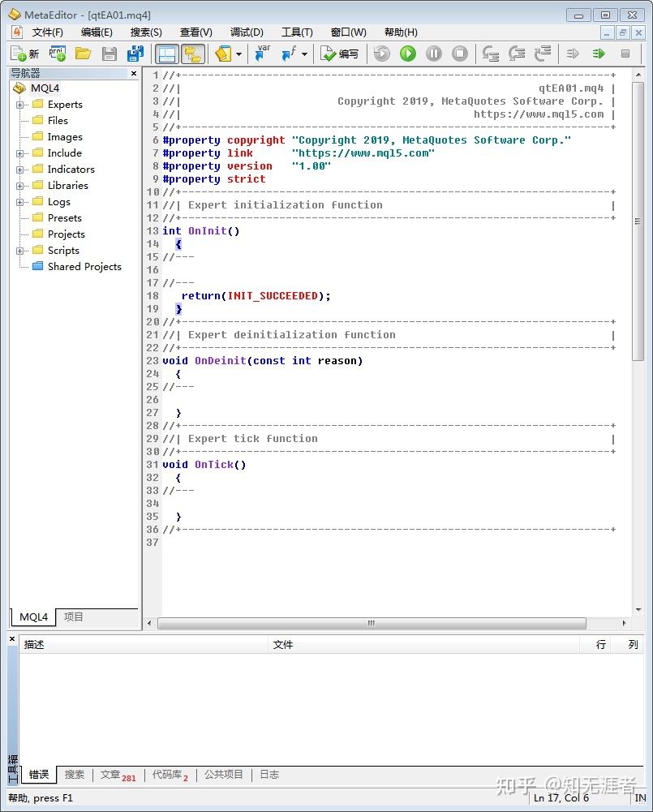Screen dimensions: 653x812
Task: Open the 调试(D) menu
Action: (247, 32)
